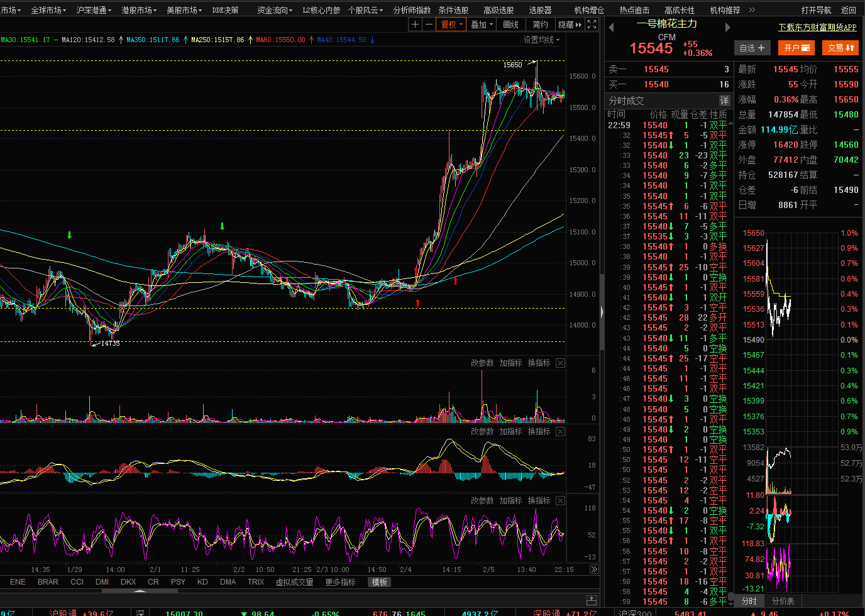Go to next contract with right arrow
865x616 pixels.
(727, 27)
